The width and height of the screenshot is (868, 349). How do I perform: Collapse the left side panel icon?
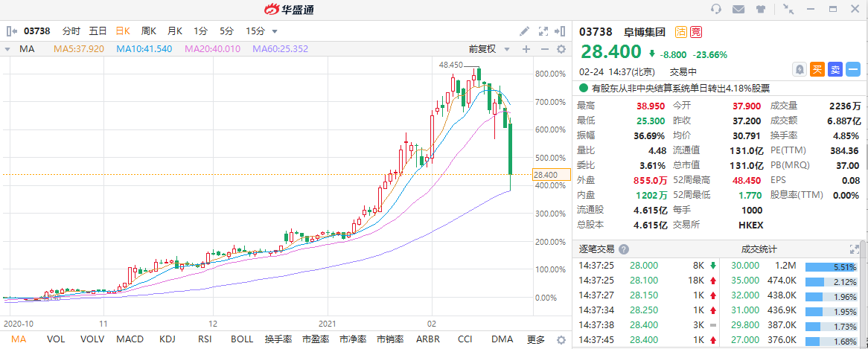12,31
